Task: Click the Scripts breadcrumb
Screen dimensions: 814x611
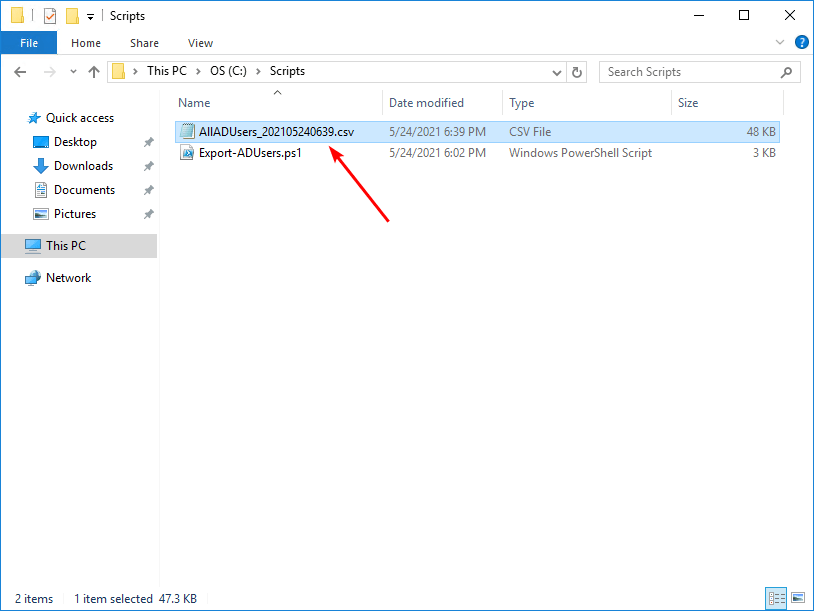Action: [x=287, y=71]
